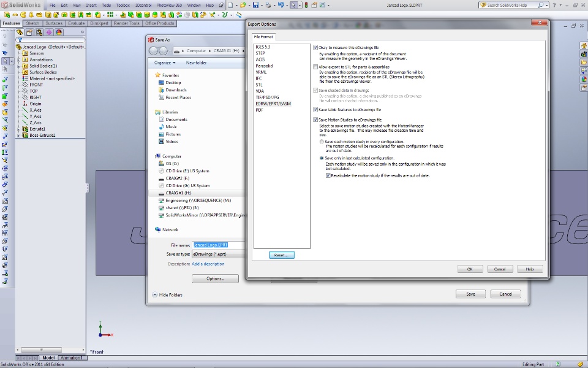Toggle Okay to measure this eDrawings file
The height and width of the screenshot is (368, 588).
click(315, 48)
